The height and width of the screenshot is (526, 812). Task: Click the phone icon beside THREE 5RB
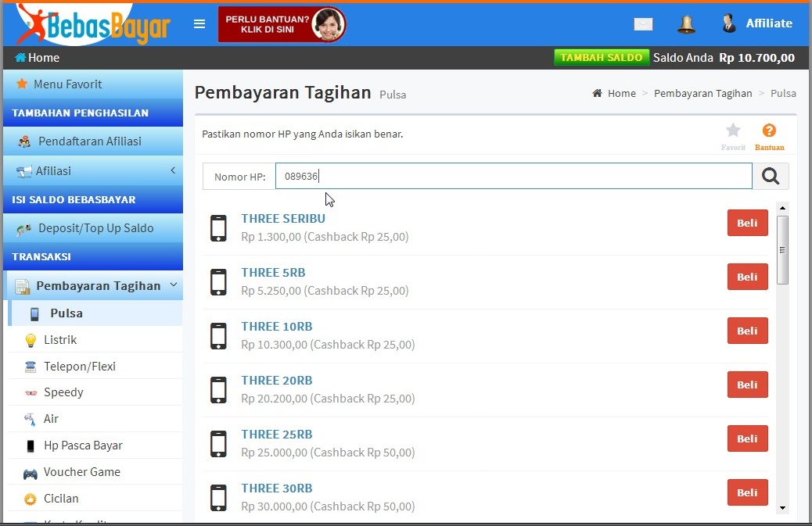(218, 282)
